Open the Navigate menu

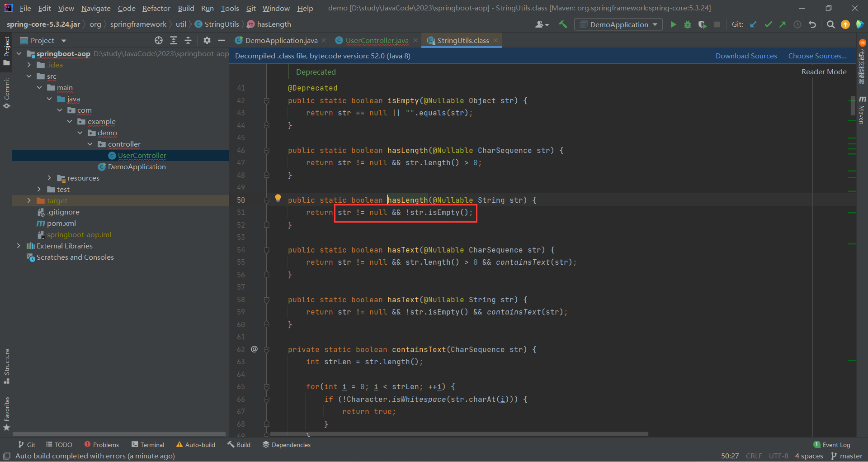tap(96, 8)
